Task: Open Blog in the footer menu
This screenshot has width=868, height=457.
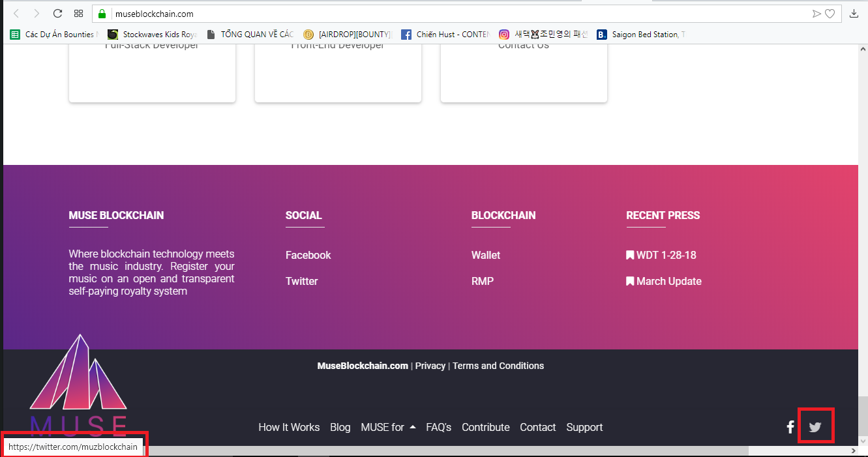Action: (x=340, y=427)
